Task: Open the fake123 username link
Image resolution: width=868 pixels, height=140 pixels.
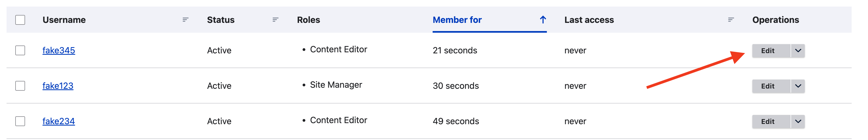Action: click(x=58, y=86)
